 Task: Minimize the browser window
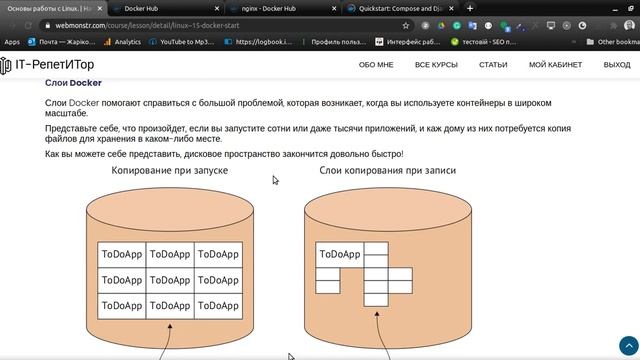click(x=615, y=9)
